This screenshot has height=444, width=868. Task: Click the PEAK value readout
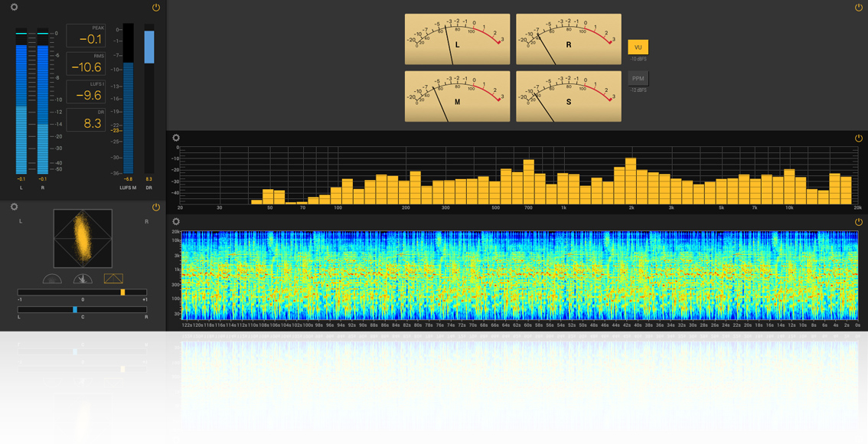(x=86, y=36)
